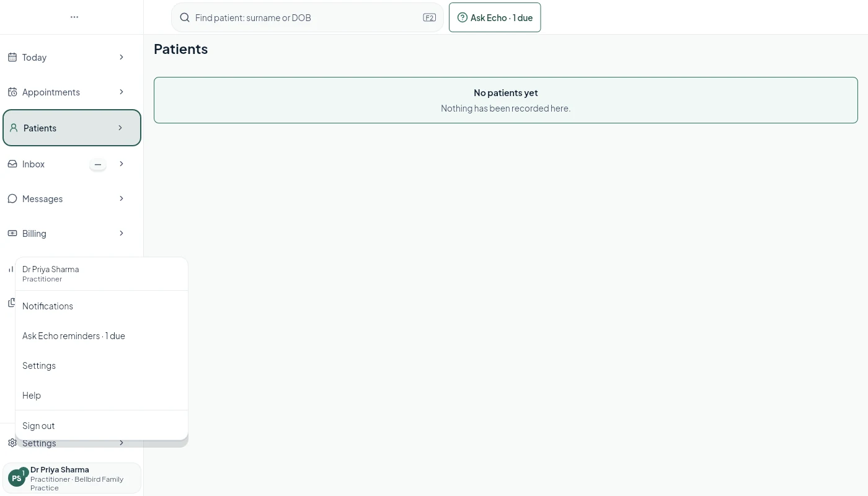Image resolution: width=868 pixels, height=496 pixels.
Task: Click the magnifier icon in patient search
Action: (185, 17)
